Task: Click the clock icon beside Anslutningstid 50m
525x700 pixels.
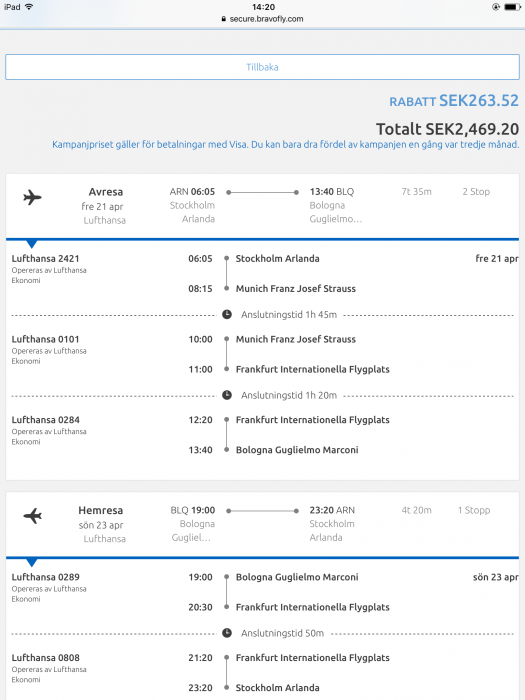Action: coord(227,633)
